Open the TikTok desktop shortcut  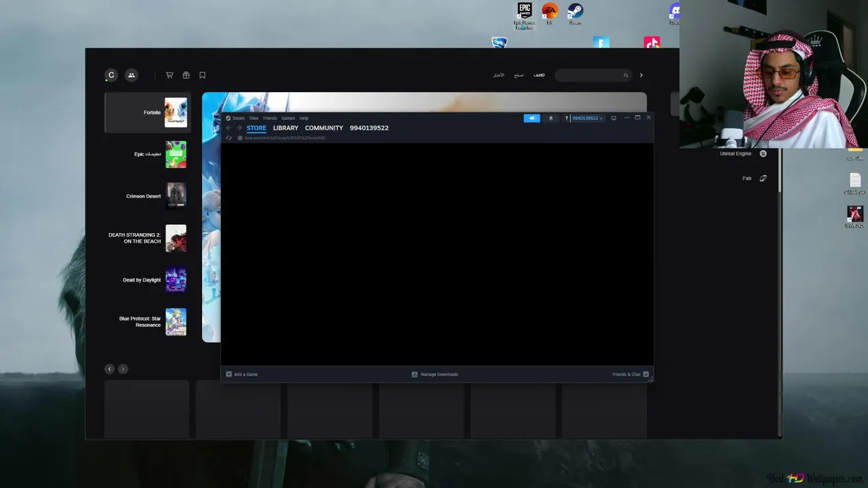tap(652, 43)
